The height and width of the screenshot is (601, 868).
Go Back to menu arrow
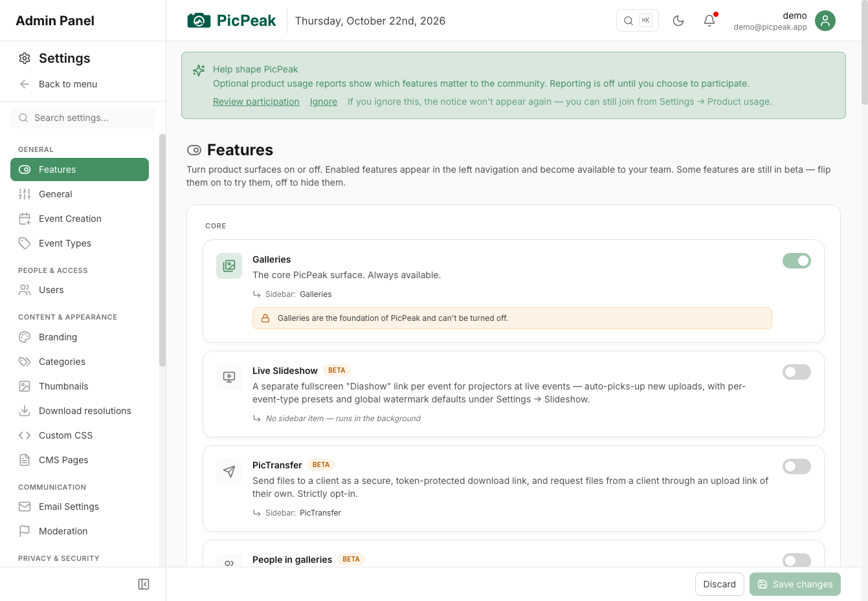click(x=25, y=84)
